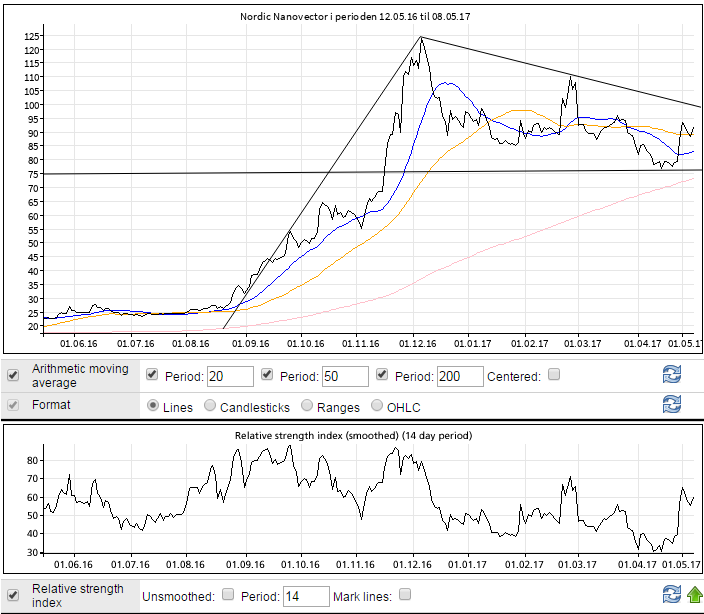Click the RSI Period field containing 14
Viewport: 704px width, 614px height.
(306, 596)
